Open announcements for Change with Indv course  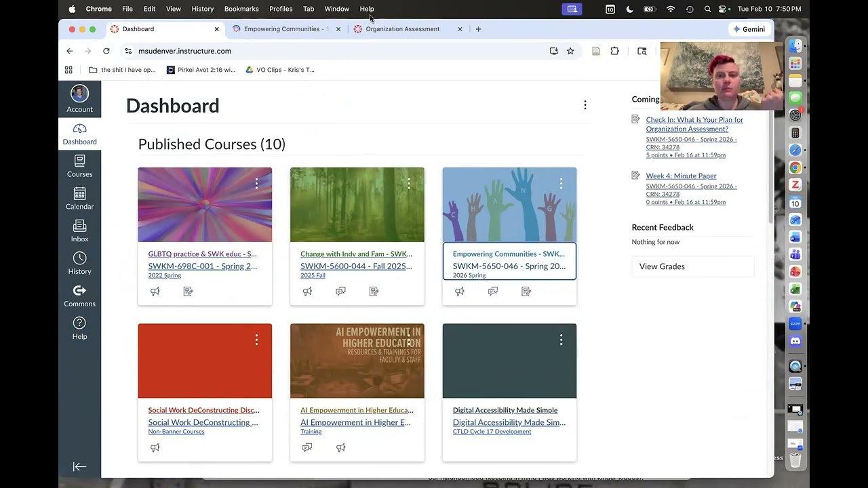[x=307, y=291]
